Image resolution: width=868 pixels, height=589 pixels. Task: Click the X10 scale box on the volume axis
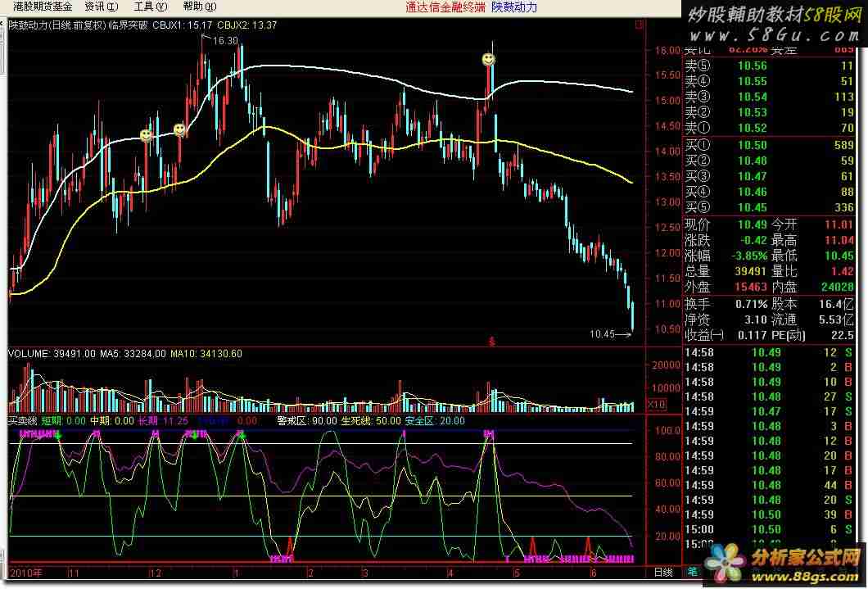click(656, 405)
